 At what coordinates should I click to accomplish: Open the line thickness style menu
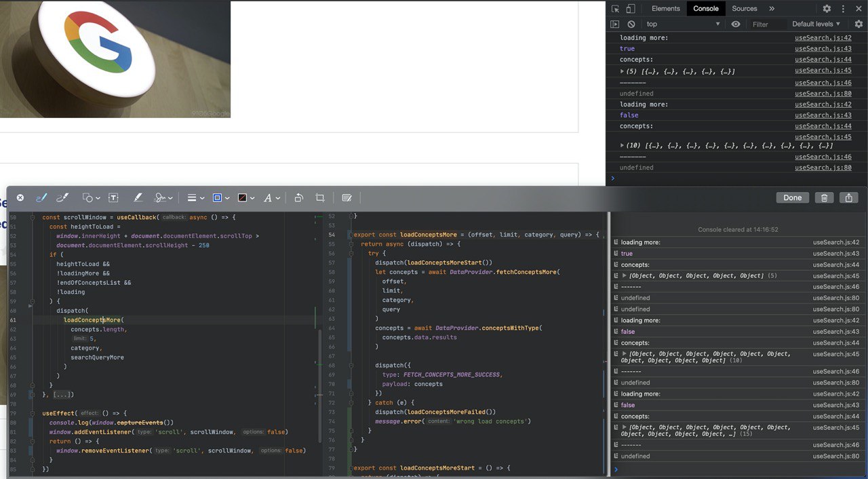pos(195,197)
